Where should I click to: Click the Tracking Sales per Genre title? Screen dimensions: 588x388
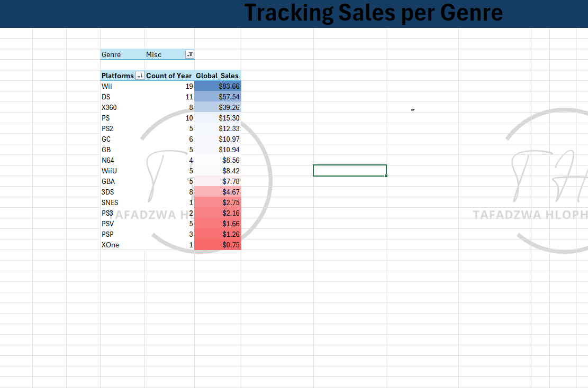373,13
